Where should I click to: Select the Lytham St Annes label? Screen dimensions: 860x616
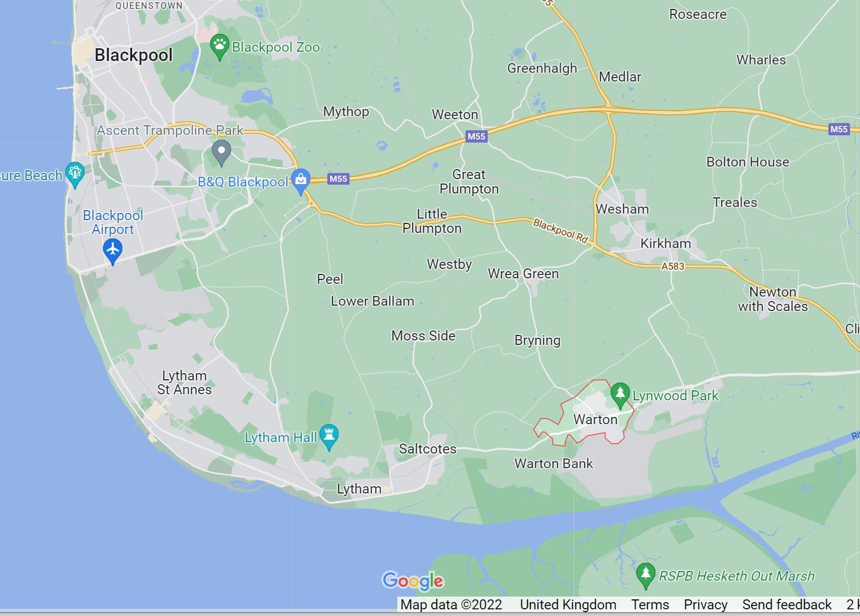(184, 383)
